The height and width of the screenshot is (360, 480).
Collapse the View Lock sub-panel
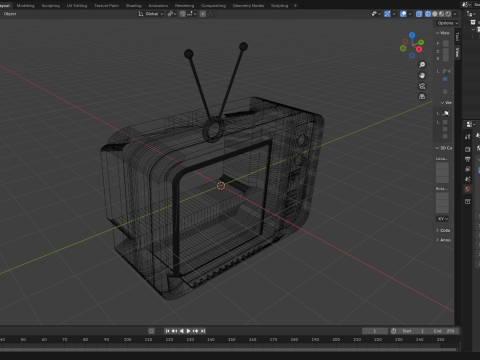tap(446, 103)
